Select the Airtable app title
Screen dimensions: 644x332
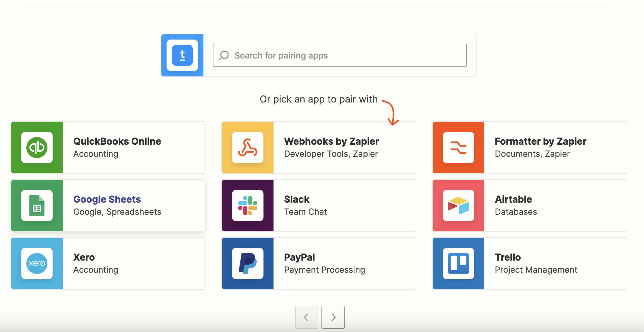[513, 199]
